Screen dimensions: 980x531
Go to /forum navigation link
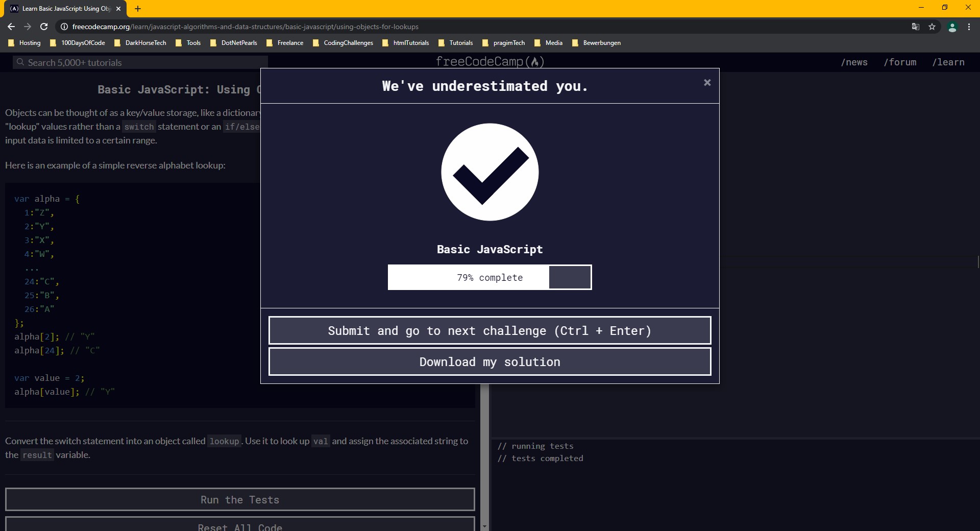900,62
